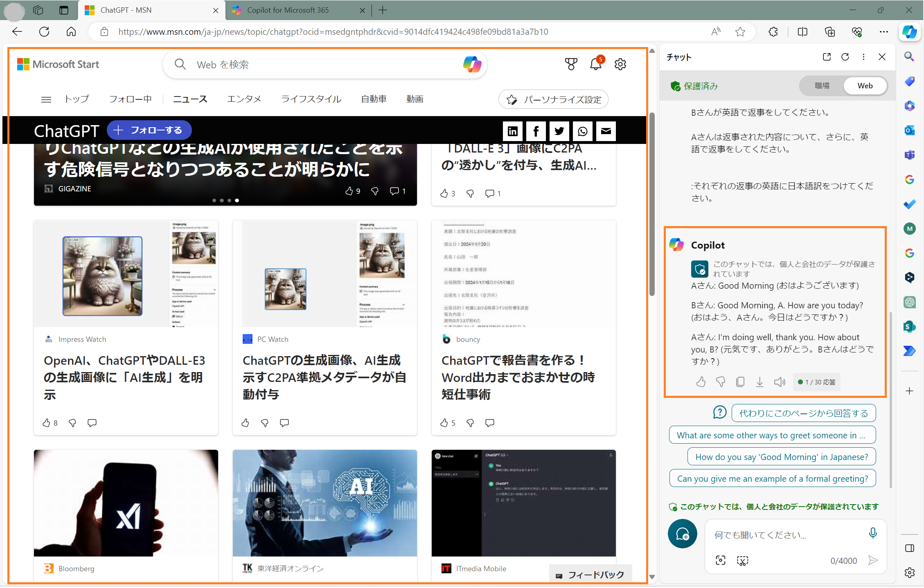Image resolution: width=924 pixels, height=588 pixels.
Task: Dislike the Copilot response thumbs down
Action: coord(721,382)
